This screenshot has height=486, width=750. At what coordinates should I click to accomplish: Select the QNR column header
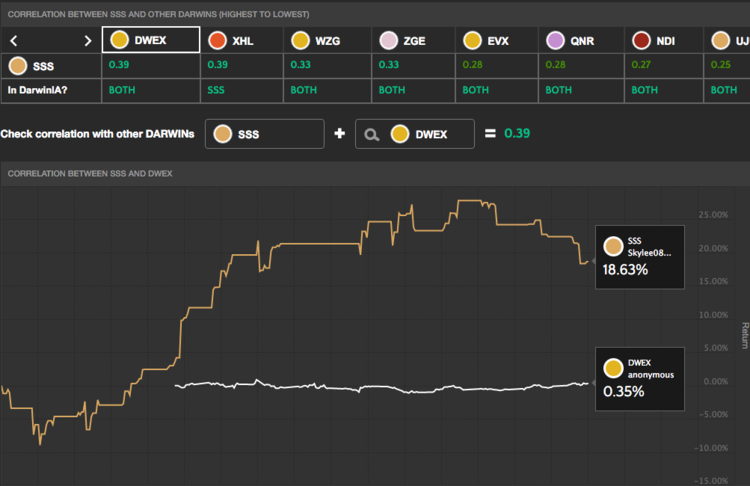point(581,40)
